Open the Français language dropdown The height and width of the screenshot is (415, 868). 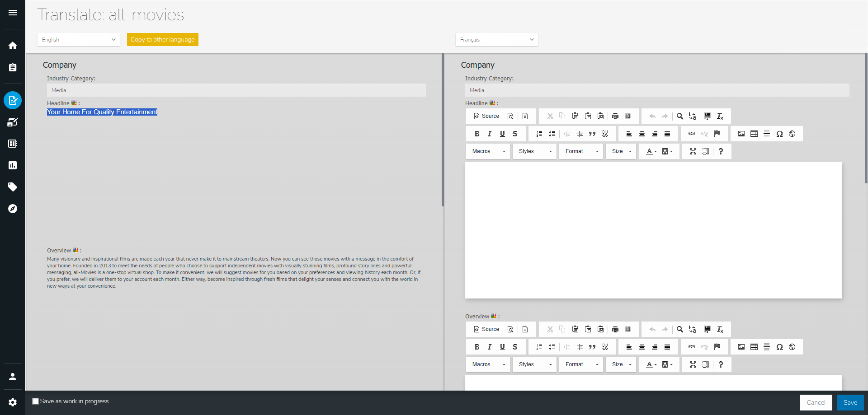coord(496,40)
